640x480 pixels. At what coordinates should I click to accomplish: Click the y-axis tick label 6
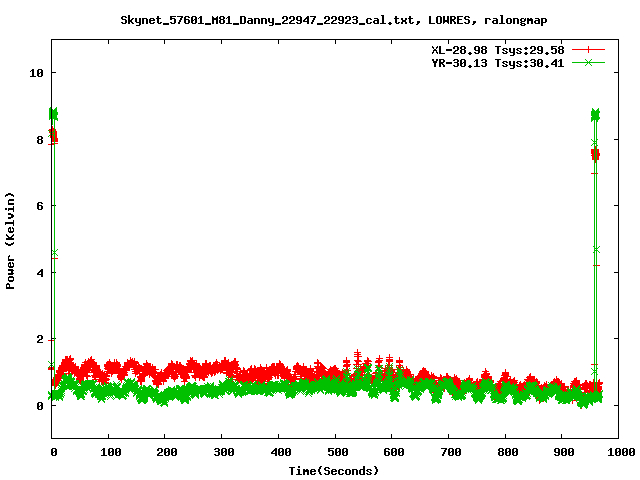(x=40, y=206)
